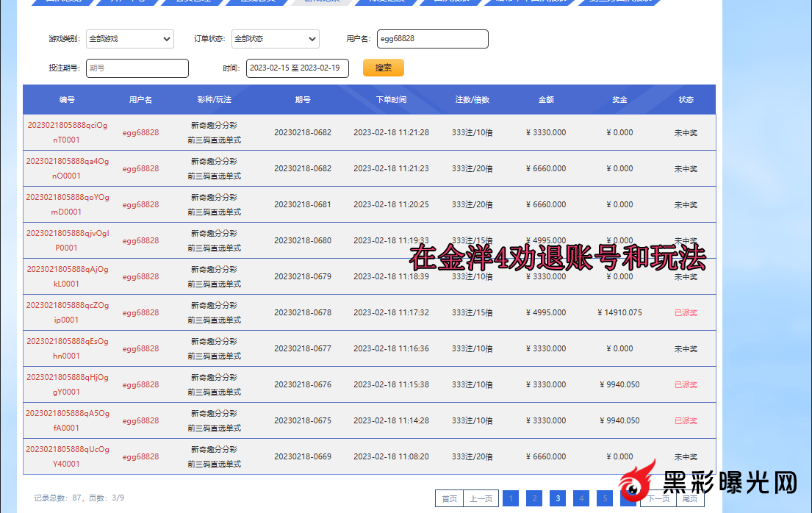Jump to page 2 of the records
The image size is (812, 513).
tap(534, 499)
